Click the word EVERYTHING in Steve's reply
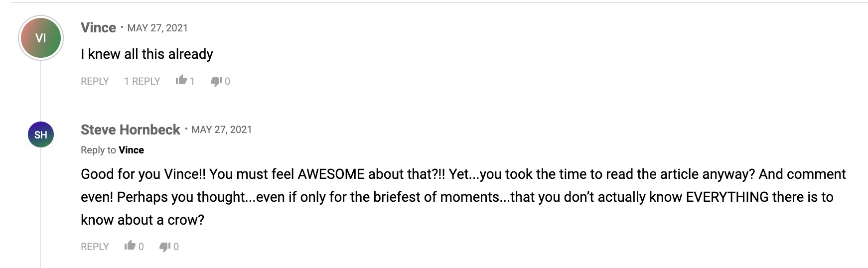 [727, 197]
